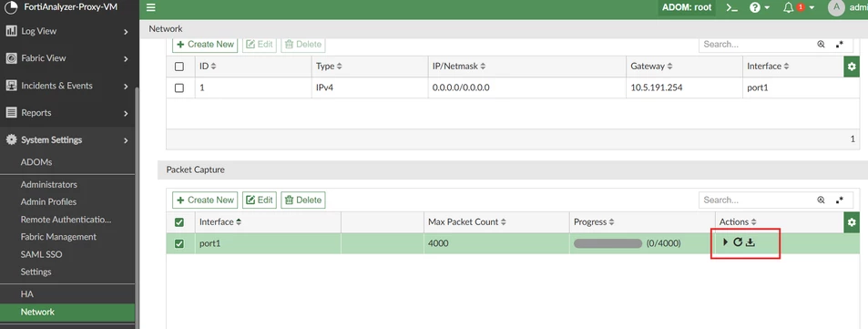Click the System Settings gear icon
The image size is (868, 329).
coord(11,139)
